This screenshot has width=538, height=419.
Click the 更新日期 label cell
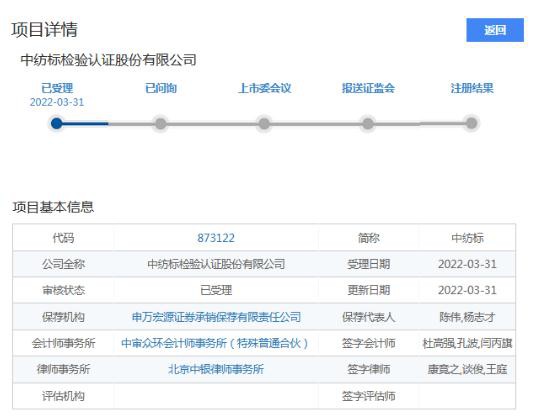[x=369, y=290]
